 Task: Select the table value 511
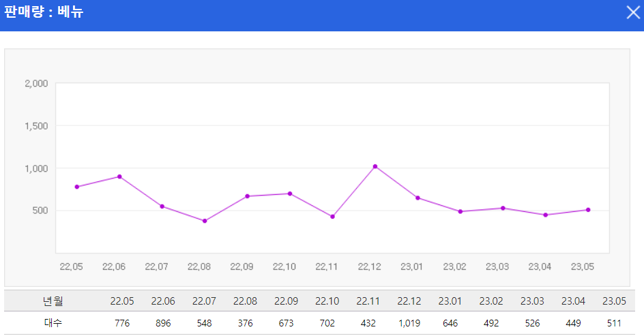[x=614, y=323]
